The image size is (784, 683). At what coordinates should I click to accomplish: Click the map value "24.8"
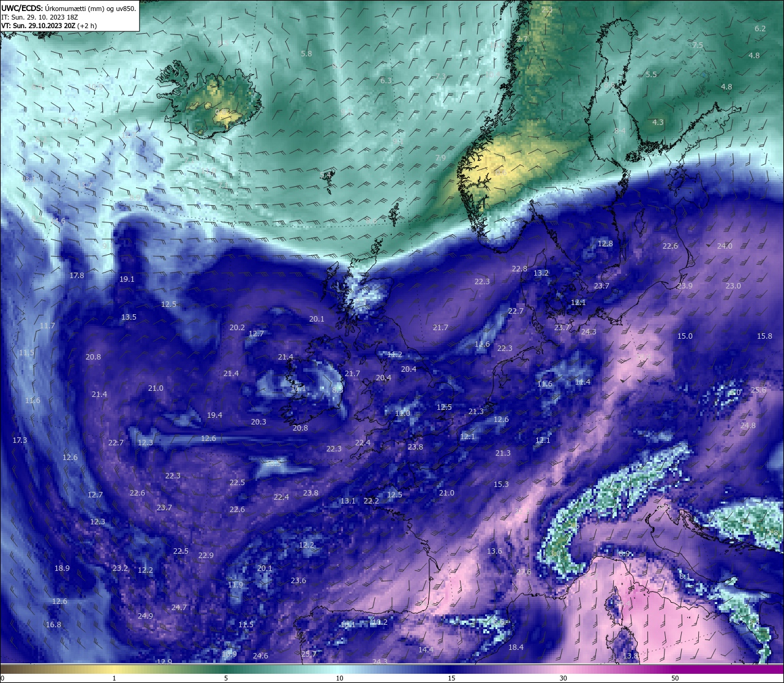click(x=748, y=426)
